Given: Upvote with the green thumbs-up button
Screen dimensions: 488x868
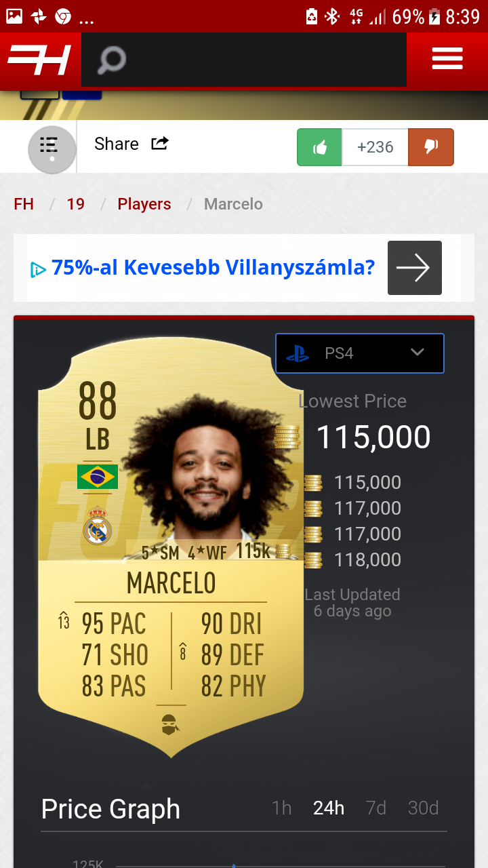Looking at the screenshot, I should pos(320,147).
